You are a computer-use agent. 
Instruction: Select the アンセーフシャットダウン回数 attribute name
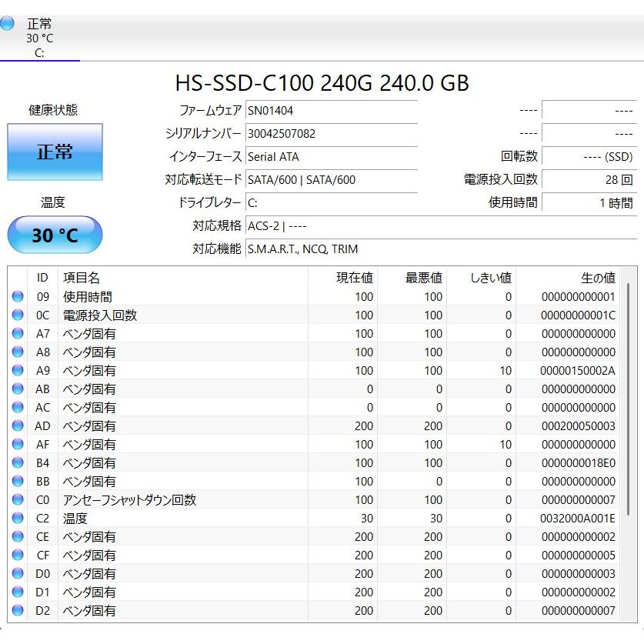tap(129, 500)
